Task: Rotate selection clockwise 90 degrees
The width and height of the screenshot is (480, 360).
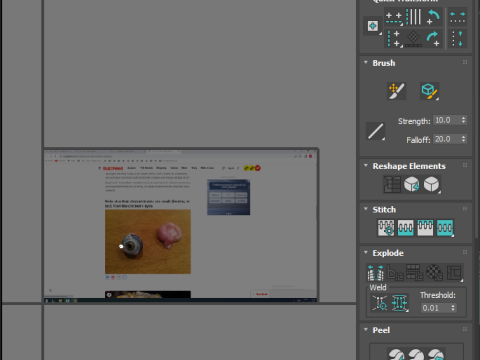Action: (433, 38)
